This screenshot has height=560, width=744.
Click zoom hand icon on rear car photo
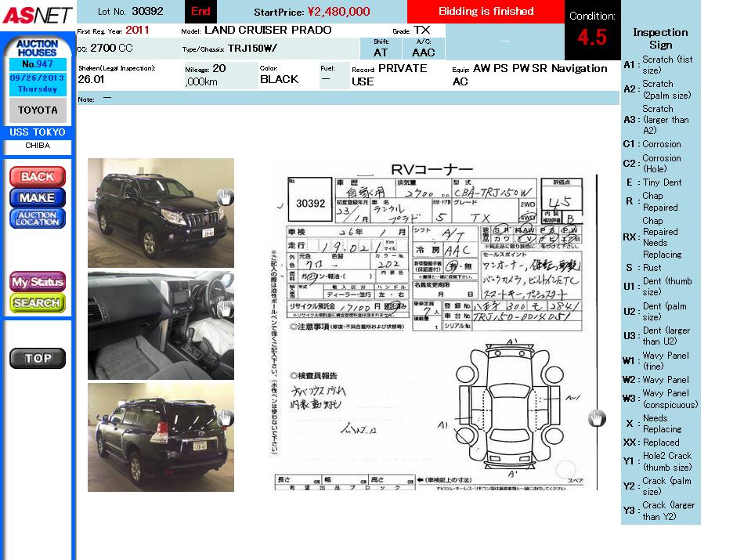[225, 418]
